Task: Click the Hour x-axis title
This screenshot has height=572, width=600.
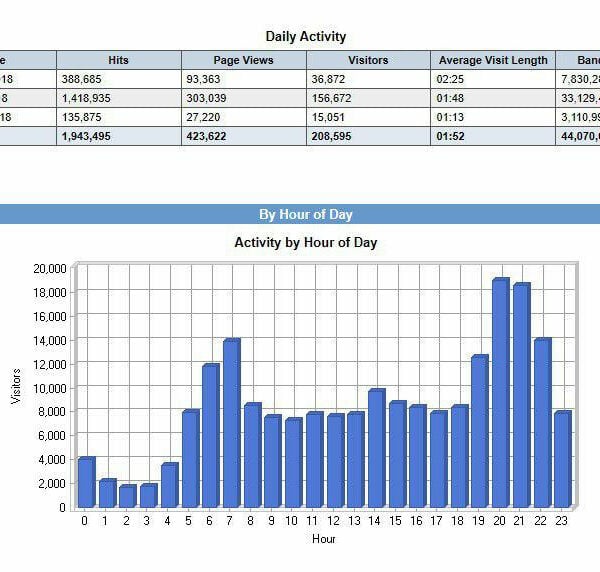Action: 324,539
